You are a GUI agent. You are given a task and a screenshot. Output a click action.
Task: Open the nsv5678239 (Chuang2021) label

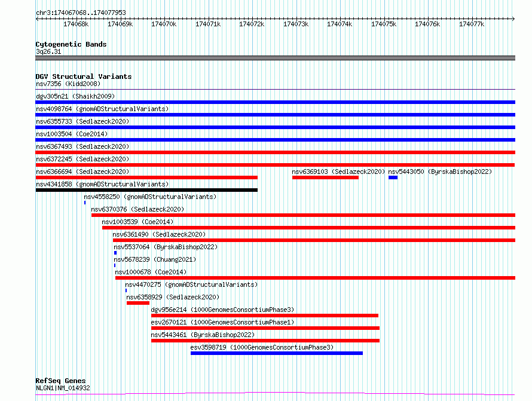click(155, 259)
